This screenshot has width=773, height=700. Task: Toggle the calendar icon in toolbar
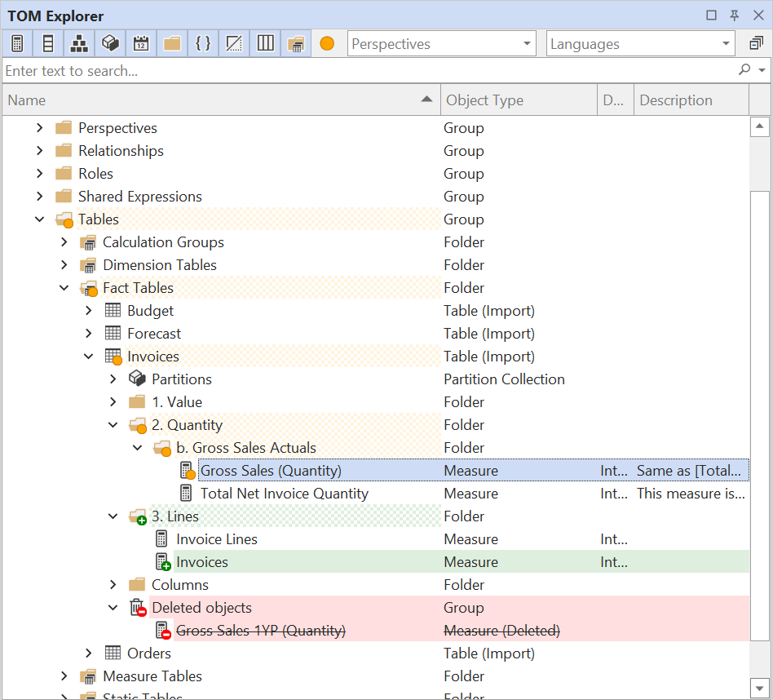tap(141, 43)
